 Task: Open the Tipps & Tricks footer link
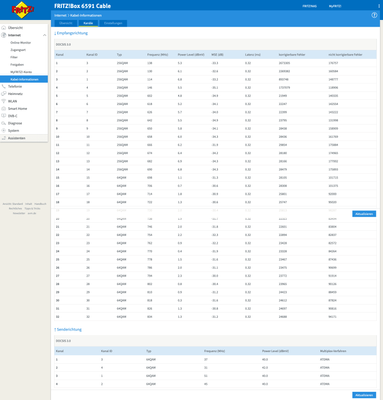pyautogui.click(x=32, y=208)
